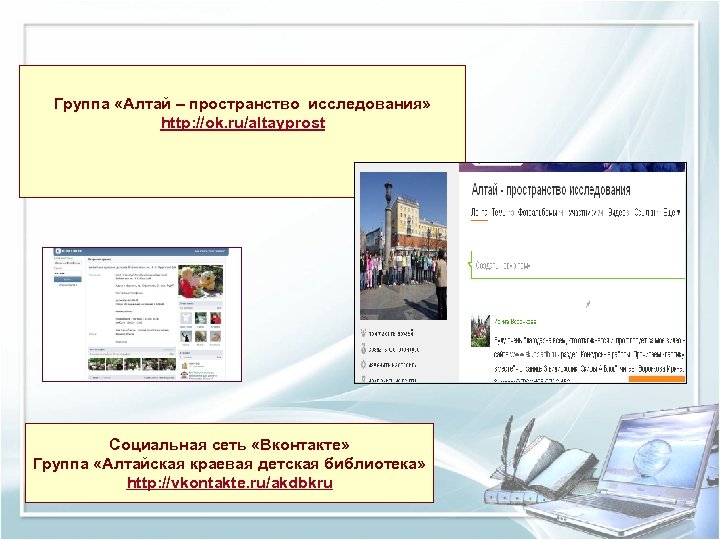Screen dimensions: 720x540
Task: Open the vkontakte.ru/akdbkru link
Action: [230, 483]
